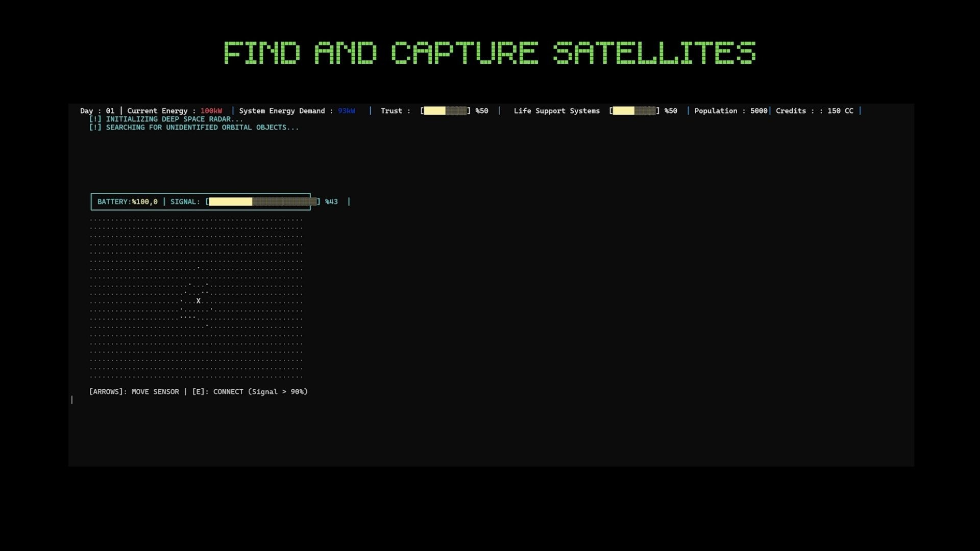
Task: Select the Day : 01 counter
Action: point(99,111)
